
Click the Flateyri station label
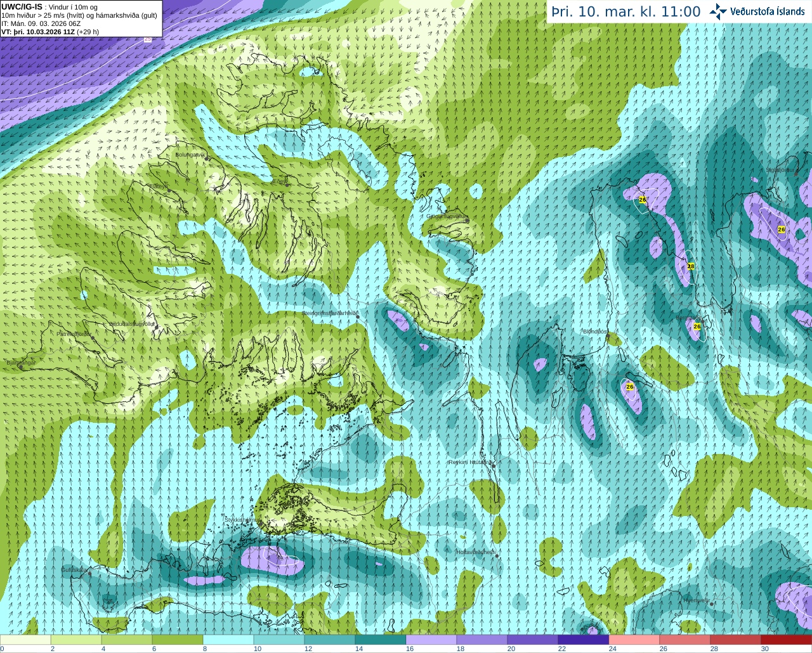[157, 186]
